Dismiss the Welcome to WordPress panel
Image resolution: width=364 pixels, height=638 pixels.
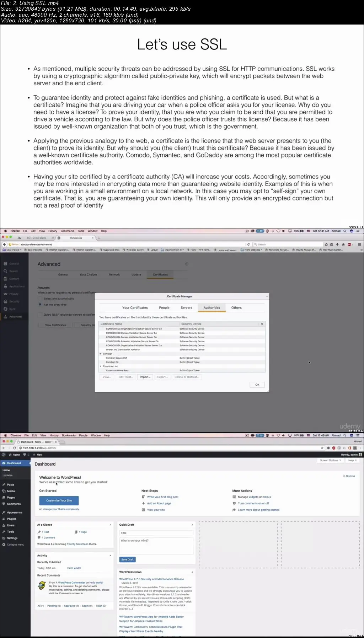(x=349, y=476)
